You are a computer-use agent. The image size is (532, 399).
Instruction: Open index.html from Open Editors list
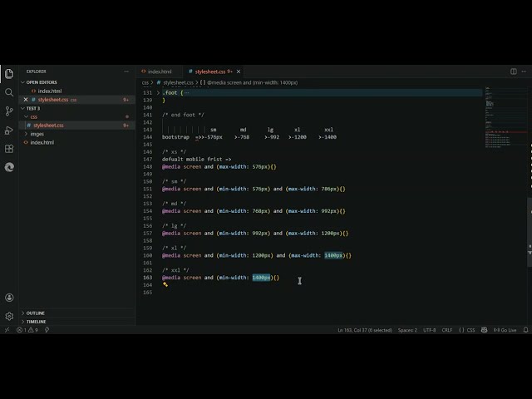tap(50, 91)
